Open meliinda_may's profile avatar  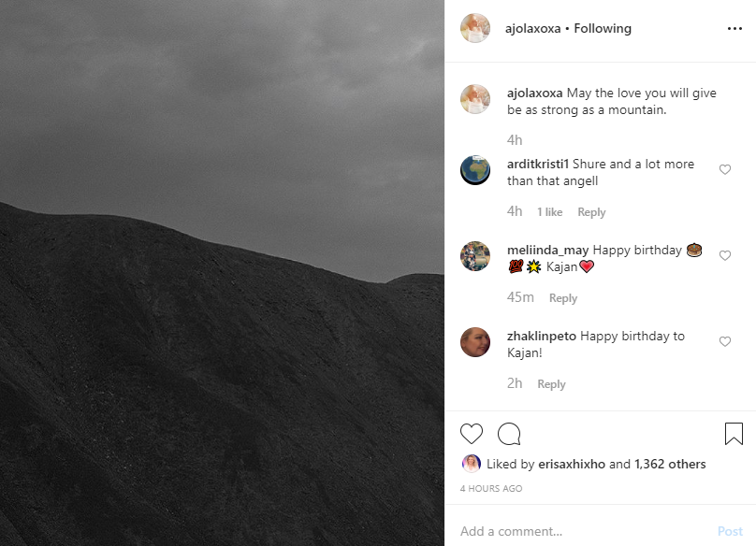(475, 256)
